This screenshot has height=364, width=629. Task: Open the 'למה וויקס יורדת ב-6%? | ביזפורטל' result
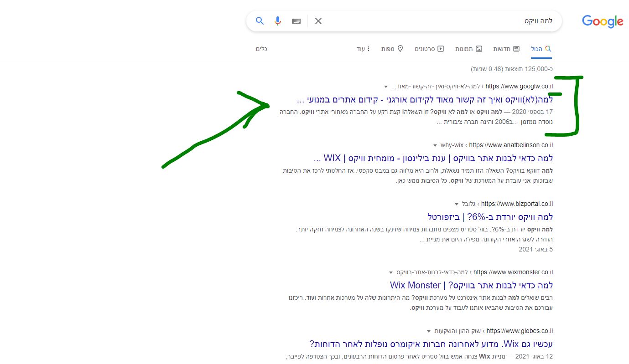[490, 217]
